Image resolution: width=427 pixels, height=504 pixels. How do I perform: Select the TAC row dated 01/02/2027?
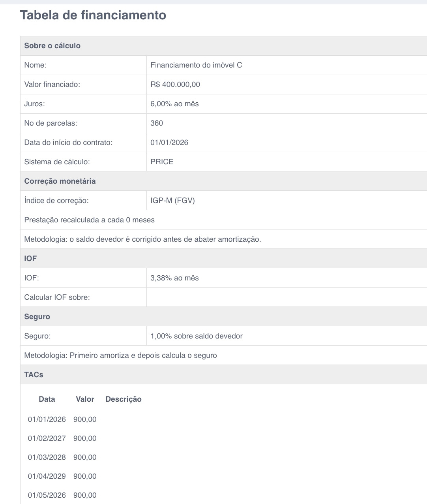pos(47,438)
